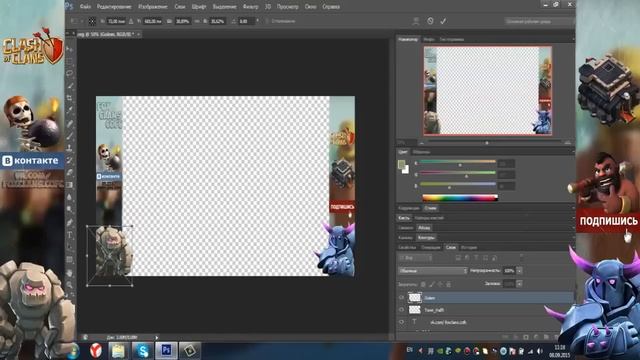Select the Rectangular Marquee tool
The image size is (640, 360).
point(70,62)
